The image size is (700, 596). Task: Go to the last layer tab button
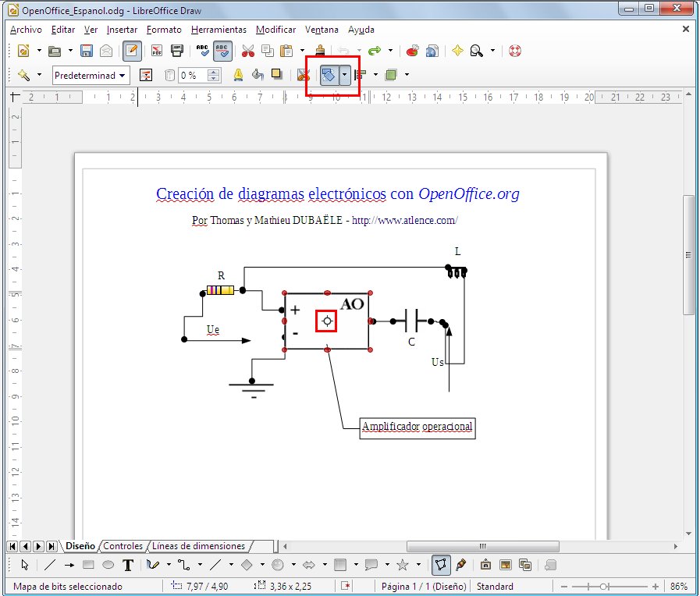coord(52,546)
